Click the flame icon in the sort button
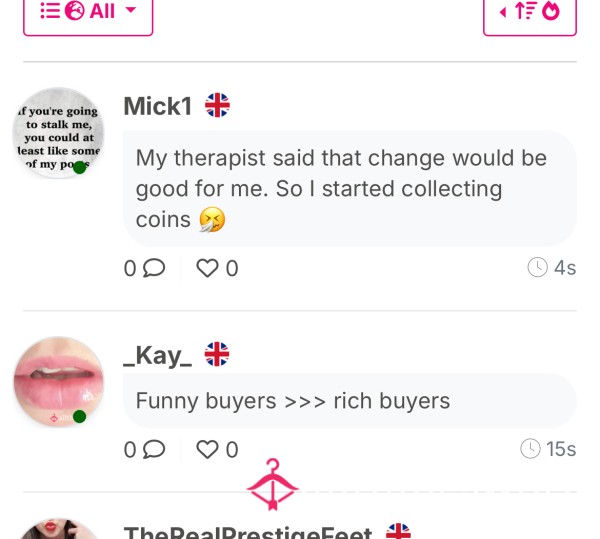The image size is (600, 539). tap(551, 11)
